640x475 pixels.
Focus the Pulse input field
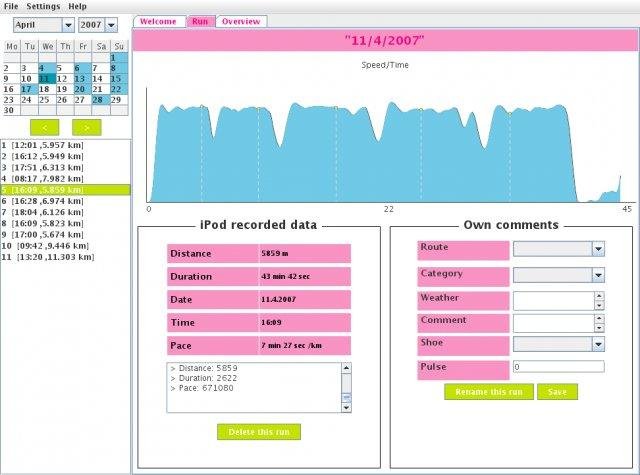point(559,366)
